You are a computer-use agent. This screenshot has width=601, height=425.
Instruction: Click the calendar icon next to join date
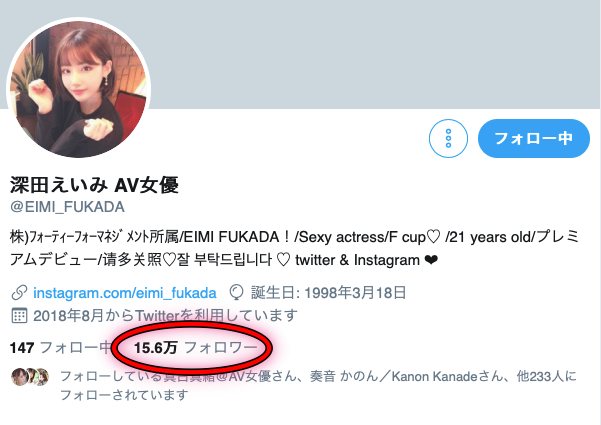(19, 315)
